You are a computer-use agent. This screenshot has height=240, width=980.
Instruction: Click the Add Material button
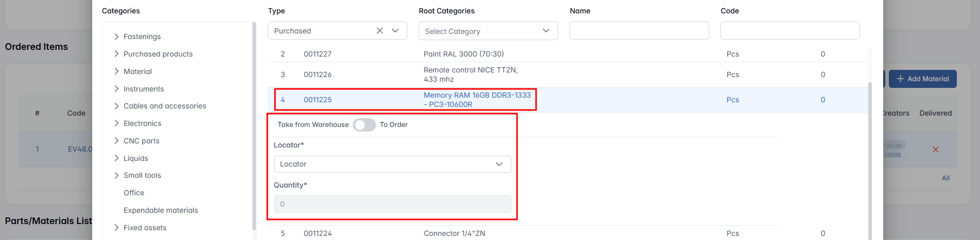point(922,79)
